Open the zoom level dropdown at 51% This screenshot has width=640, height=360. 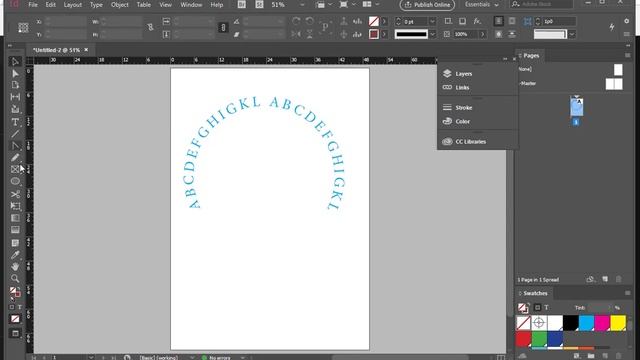(x=302, y=5)
